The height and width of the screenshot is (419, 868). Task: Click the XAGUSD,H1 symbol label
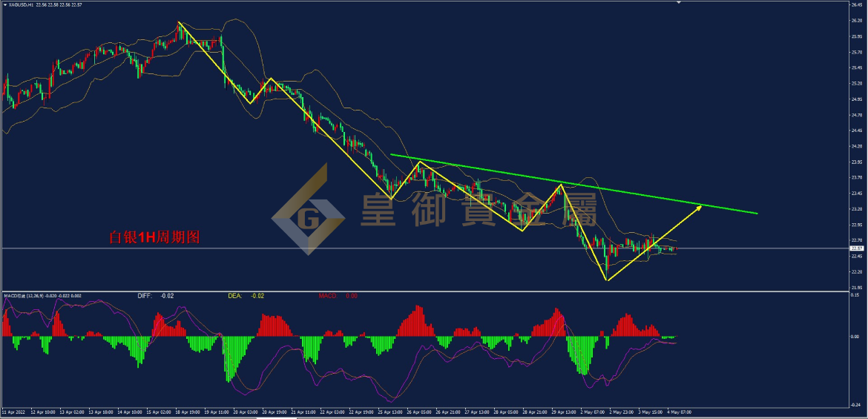click(x=19, y=4)
